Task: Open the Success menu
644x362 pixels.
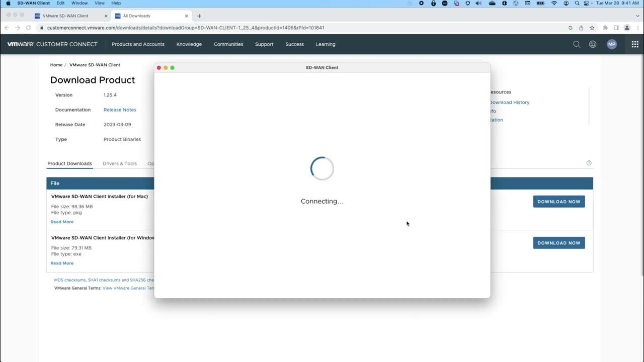Action: click(x=294, y=44)
